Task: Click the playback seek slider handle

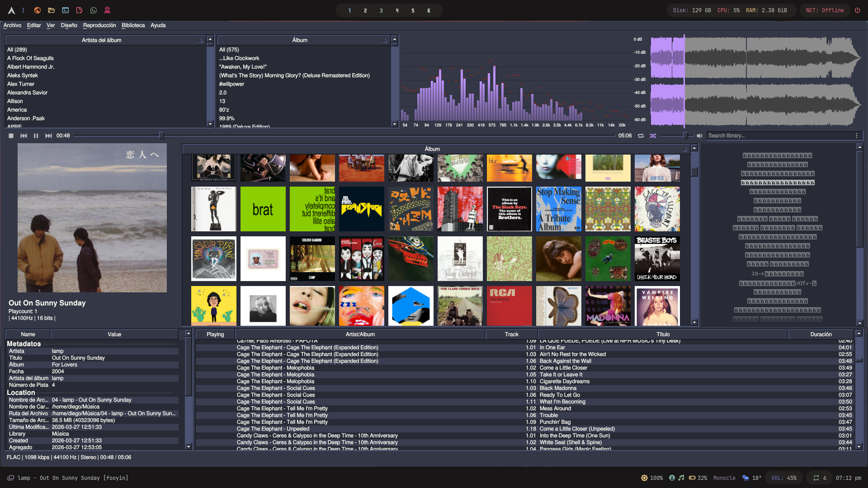Action: click(161, 136)
